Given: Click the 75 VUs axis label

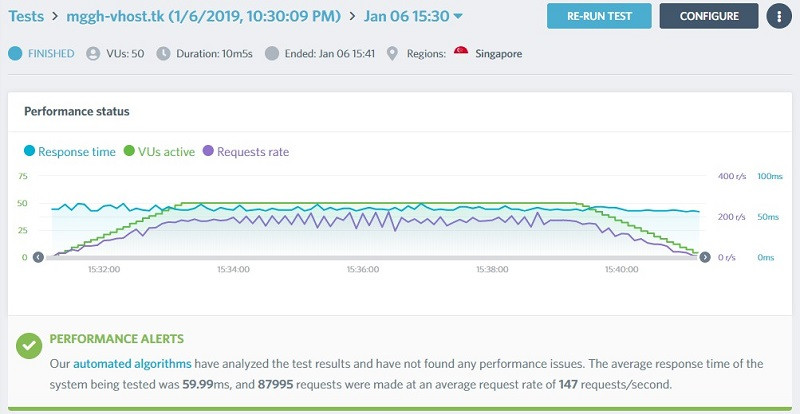Looking at the screenshot, I should (22, 176).
